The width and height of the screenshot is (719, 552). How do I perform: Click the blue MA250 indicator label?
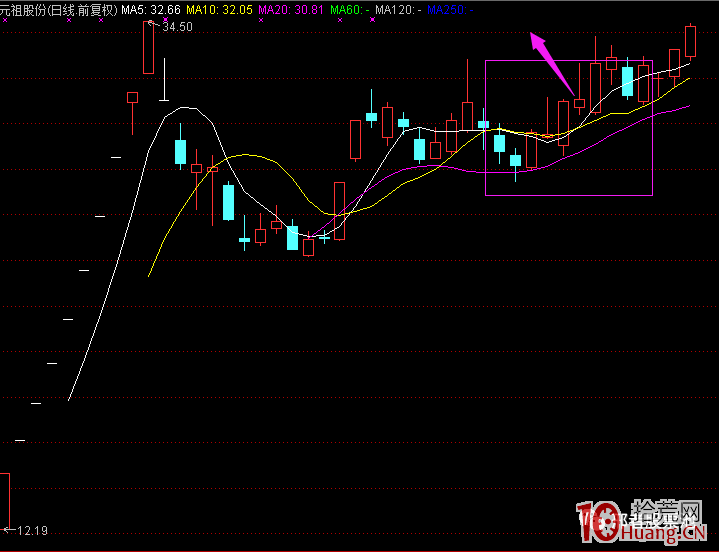(x=450, y=10)
